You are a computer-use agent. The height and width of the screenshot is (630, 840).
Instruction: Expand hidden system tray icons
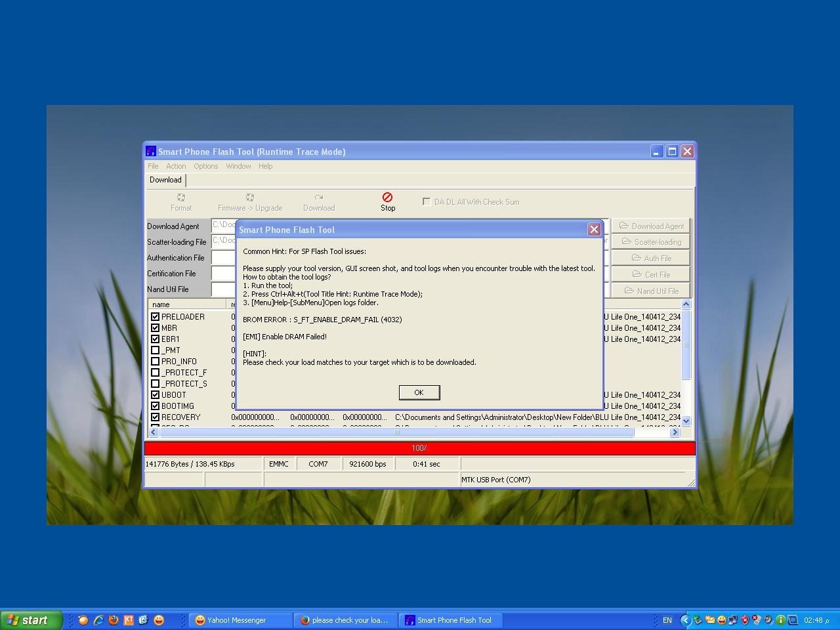(x=686, y=620)
